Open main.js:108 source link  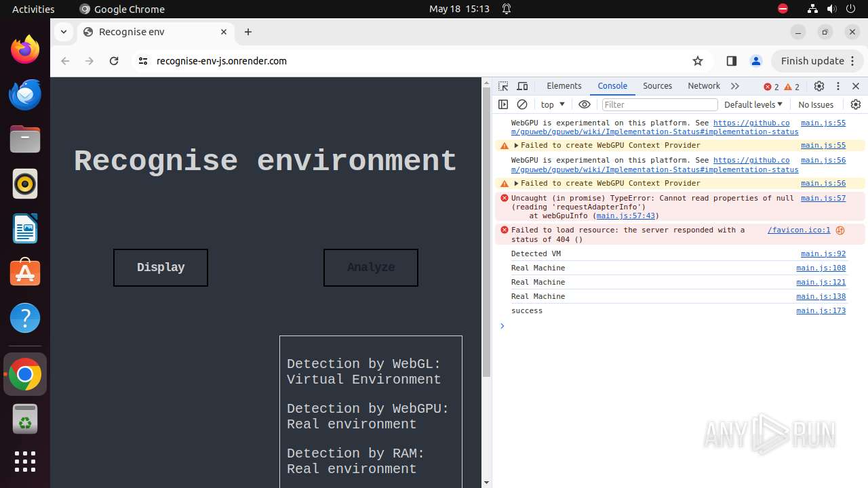(x=821, y=268)
